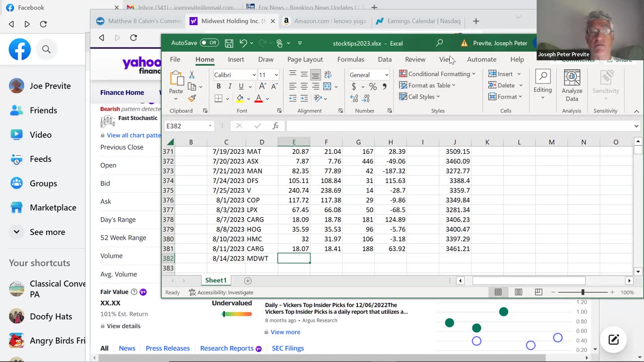Screen dimensions: 644x362
Task: Click the Facebook search magnifier
Action: tap(46, 49)
